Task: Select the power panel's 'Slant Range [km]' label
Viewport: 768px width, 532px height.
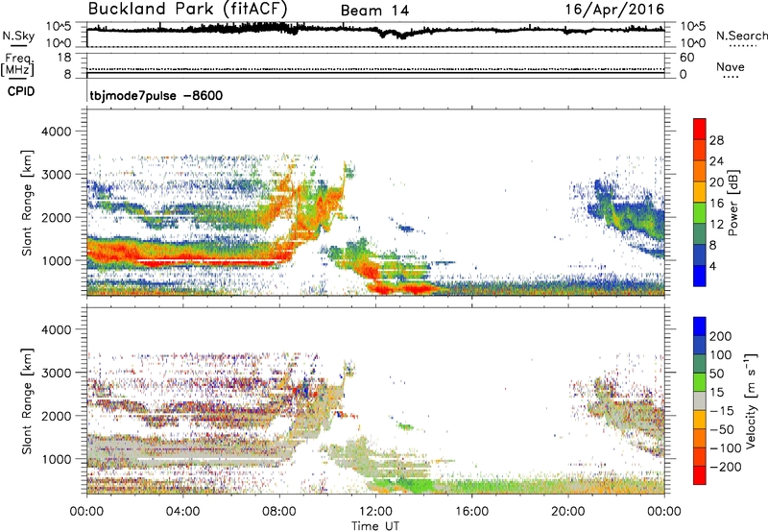Action: click(x=27, y=203)
